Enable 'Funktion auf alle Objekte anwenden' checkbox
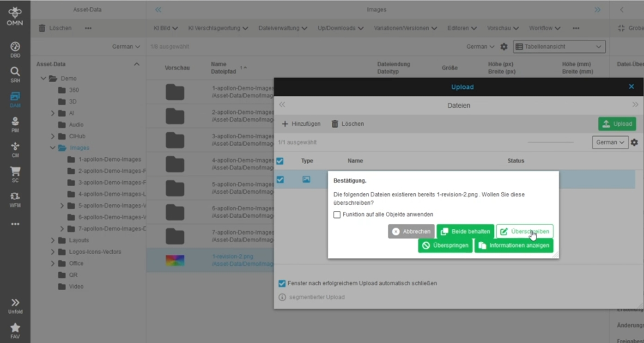 click(337, 214)
